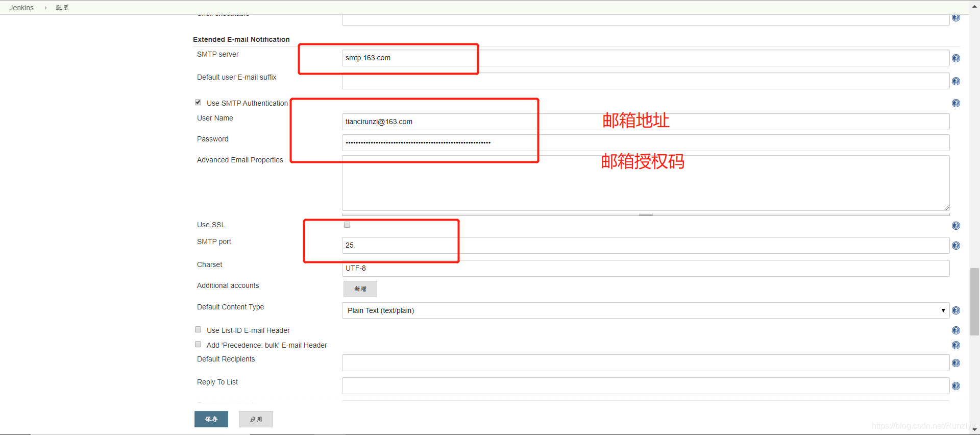
Task: Open help for Use SMTP Authentication
Action: [x=956, y=103]
